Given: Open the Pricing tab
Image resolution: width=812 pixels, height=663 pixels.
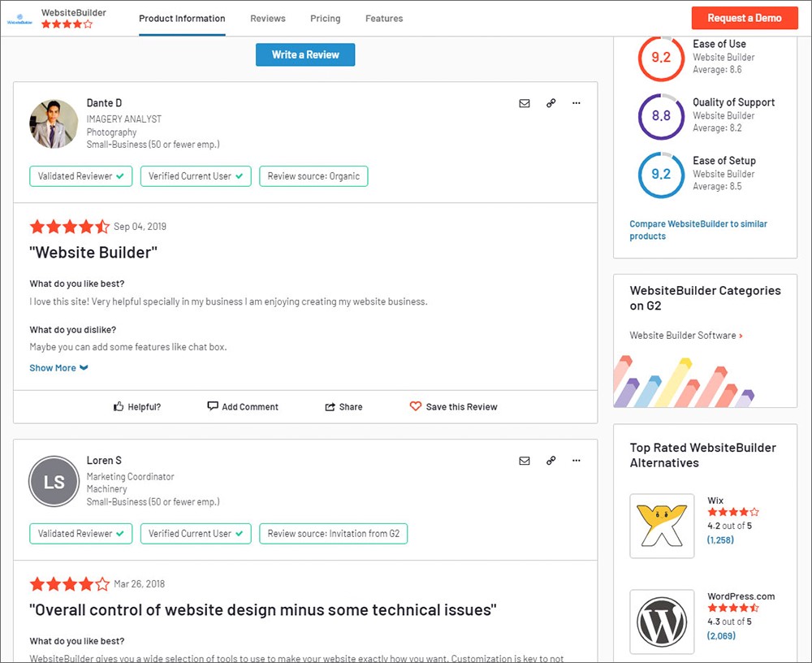Looking at the screenshot, I should coord(326,19).
